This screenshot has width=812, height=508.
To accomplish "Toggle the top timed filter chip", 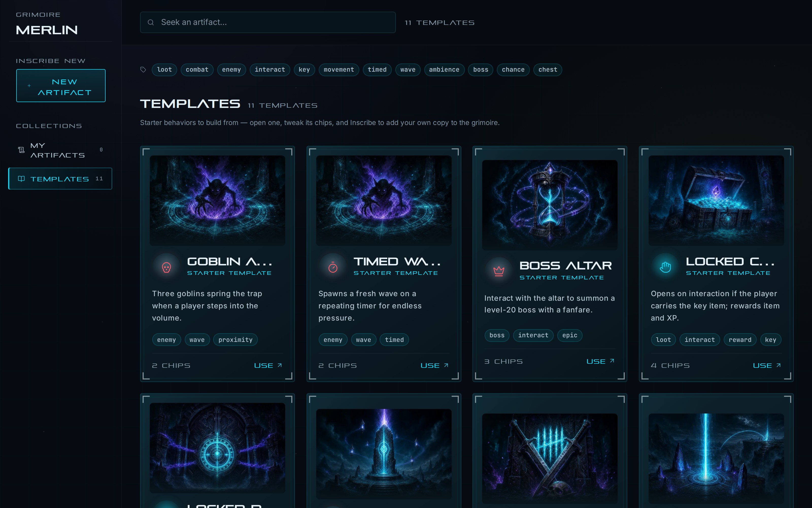I will (x=377, y=70).
